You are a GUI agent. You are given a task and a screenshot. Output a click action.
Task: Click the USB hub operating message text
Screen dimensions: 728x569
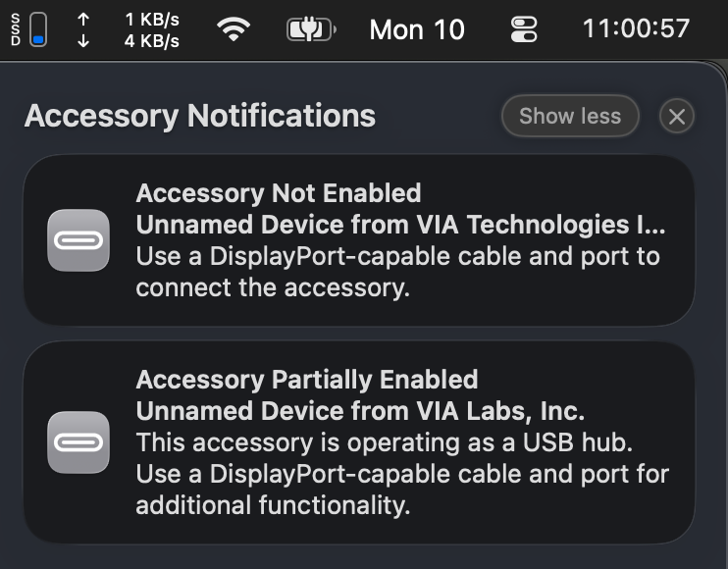(385, 442)
